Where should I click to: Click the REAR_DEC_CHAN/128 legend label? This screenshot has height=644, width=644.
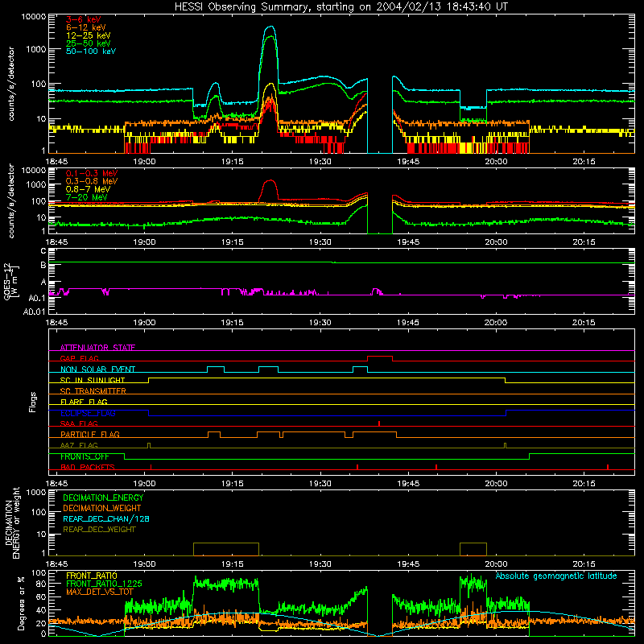click(x=106, y=518)
